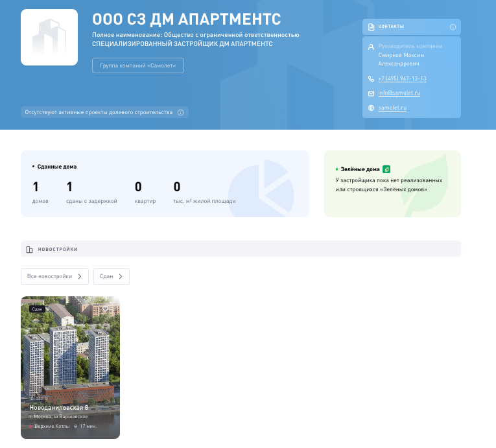
Task: Click the Зелёные дома heading
Action: pos(360,169)
